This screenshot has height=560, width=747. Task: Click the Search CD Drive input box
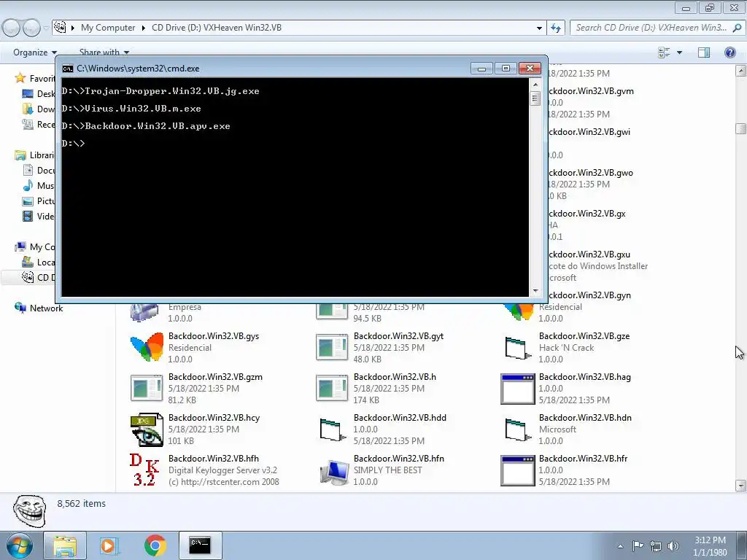[x=651, y=28]
